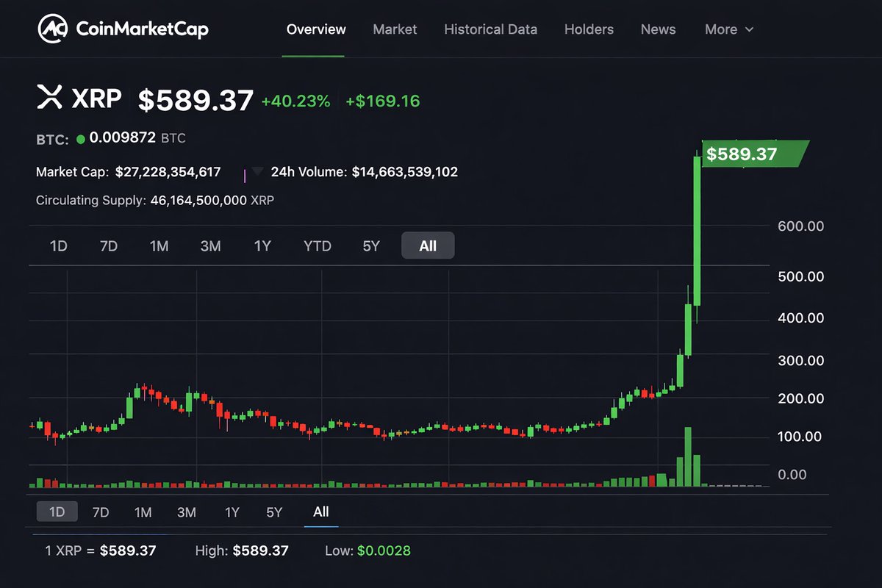Select the 1Y range in top selector

pyautogui.click(x=262, y=245)
